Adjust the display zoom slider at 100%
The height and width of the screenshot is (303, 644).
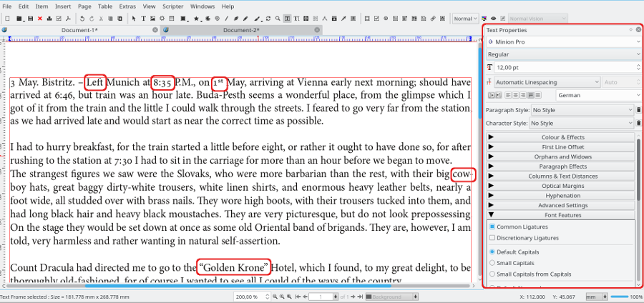pos(620,297)
